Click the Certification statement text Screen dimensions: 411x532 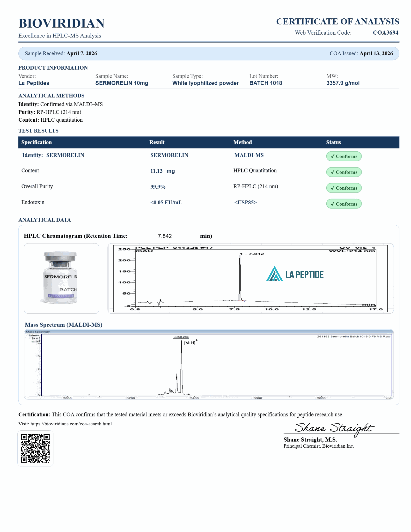coord(181,414)
